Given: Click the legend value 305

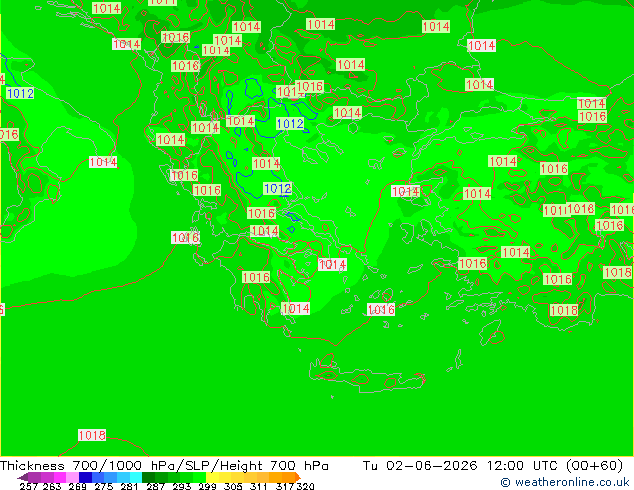Looking at the screenshot, I should click(233, 486).
